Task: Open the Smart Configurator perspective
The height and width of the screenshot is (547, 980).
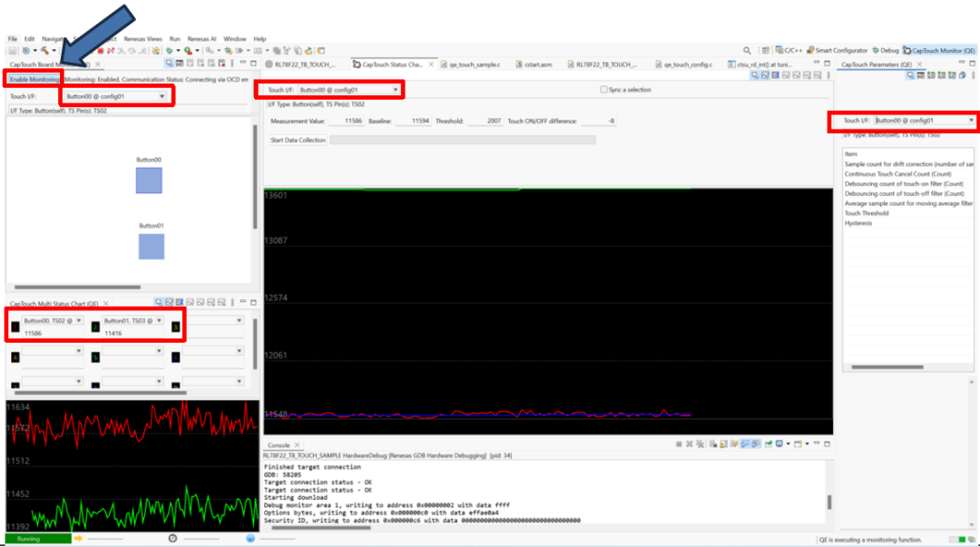Action: 838,51
